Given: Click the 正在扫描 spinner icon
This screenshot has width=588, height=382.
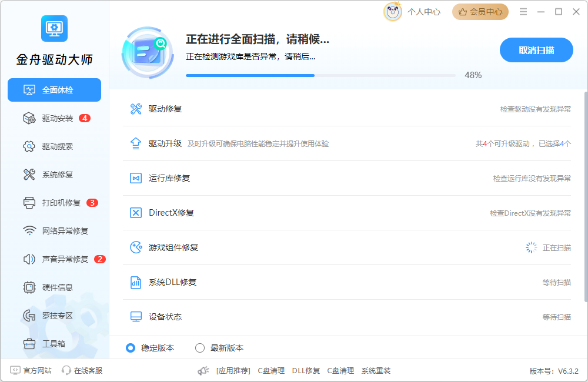Looking at the screenshot, I should pyautogui.click(x=531, y=247).
